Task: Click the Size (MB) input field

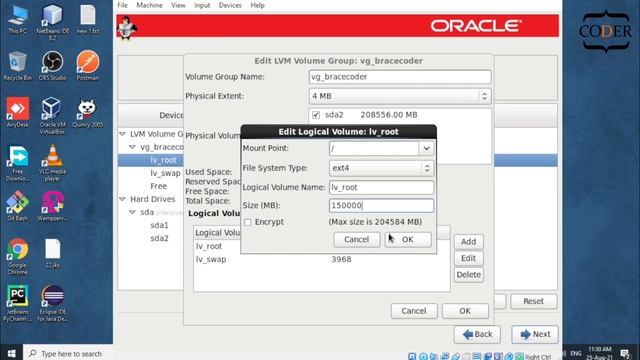Action: click(381, 206)
